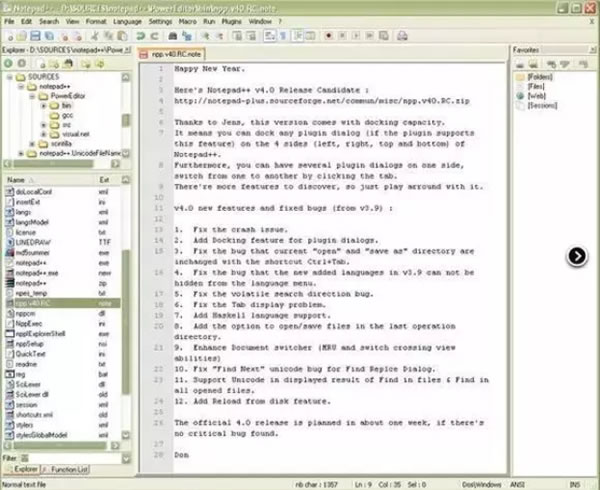The height and width of the screenshot is (490, 600).
Task: Stop macro recording
Action: click(x=342, y=36)
